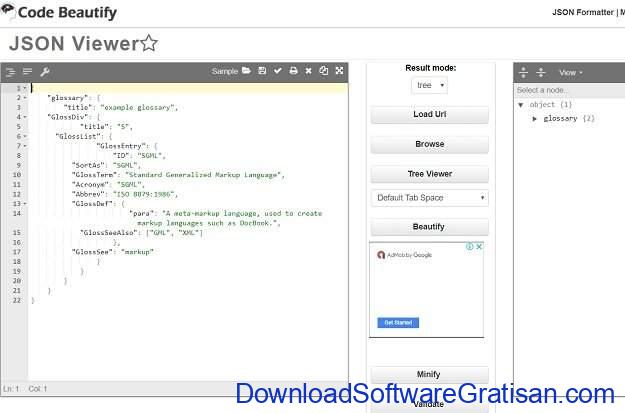The image size is (625, 413).
Task: Click the "Abbrev": "ISO 8879:1986" line
Action: click(125, 194)
